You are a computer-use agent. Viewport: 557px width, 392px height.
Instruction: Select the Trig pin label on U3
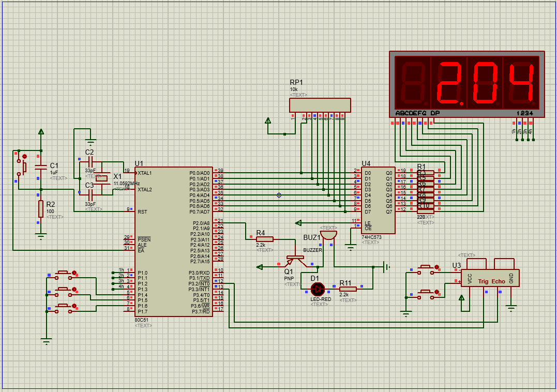point(483,281)
